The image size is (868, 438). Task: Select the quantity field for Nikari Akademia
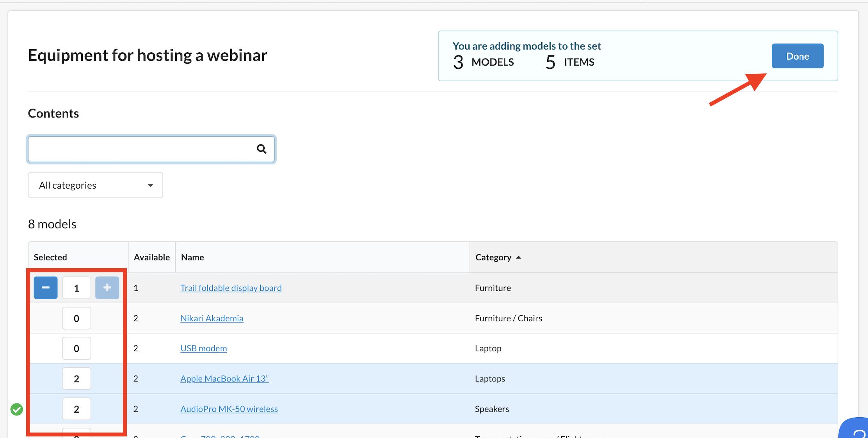coord(76,318)
